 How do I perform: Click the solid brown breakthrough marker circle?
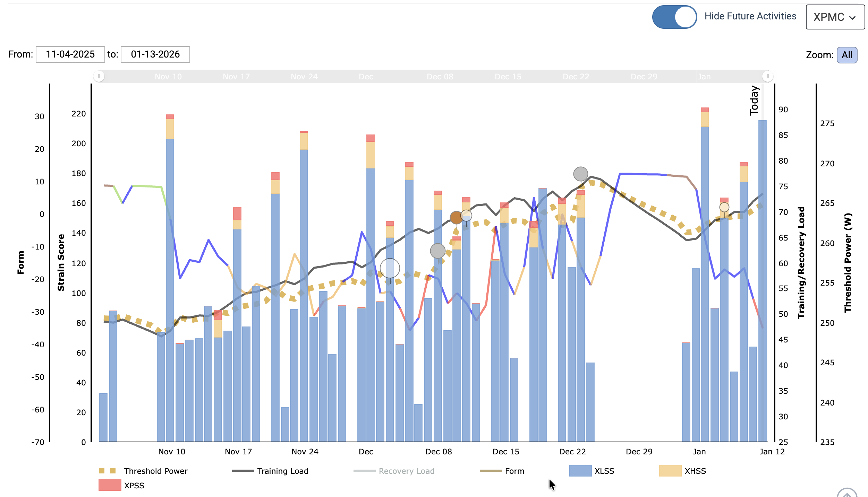coord(456,218)
